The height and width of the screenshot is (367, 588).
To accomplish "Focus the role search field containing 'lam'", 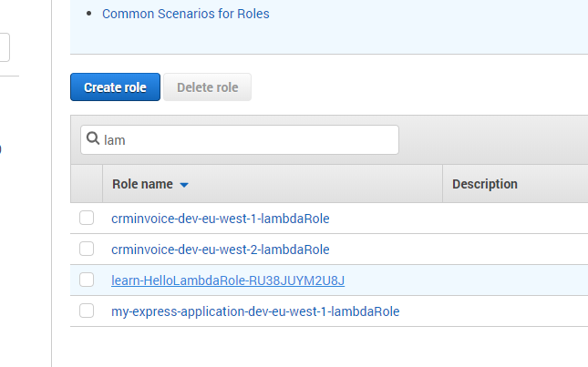I will (246, 140).
